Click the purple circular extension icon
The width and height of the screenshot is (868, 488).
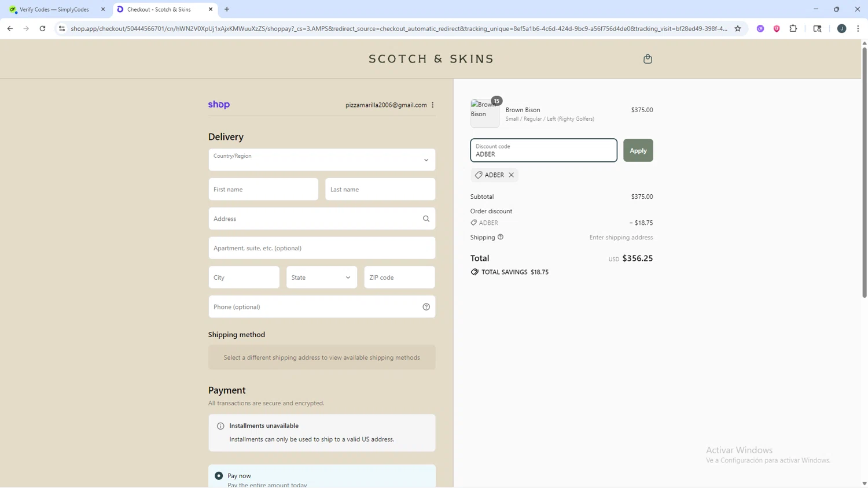click(x=760, y=28)
